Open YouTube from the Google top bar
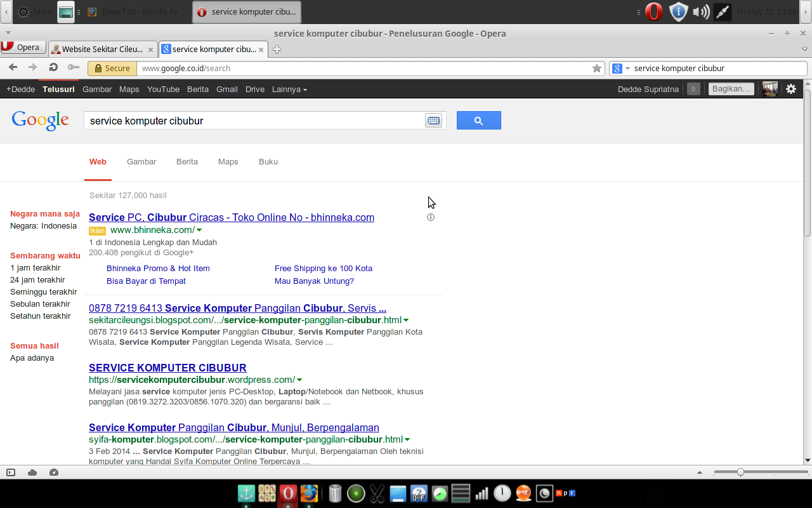 coord(163,89)
